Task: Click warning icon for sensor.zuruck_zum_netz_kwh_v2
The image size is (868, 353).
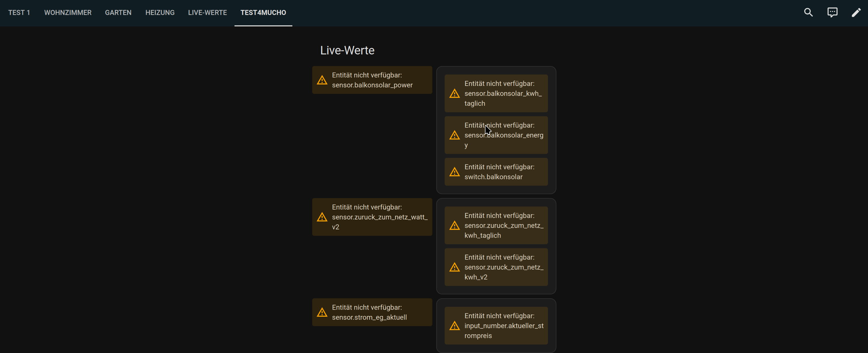Action: (454, 267)
